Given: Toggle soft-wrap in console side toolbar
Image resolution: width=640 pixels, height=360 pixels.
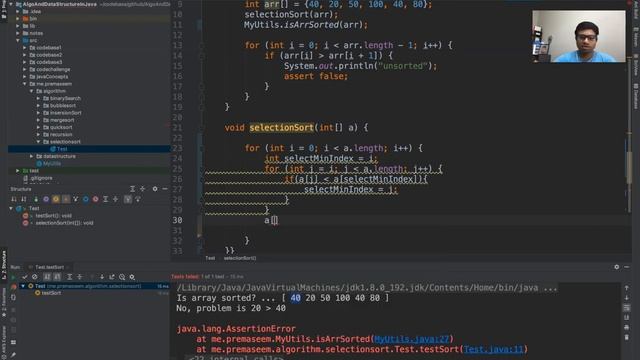Looking at the screenshot, I should [627, 308].
